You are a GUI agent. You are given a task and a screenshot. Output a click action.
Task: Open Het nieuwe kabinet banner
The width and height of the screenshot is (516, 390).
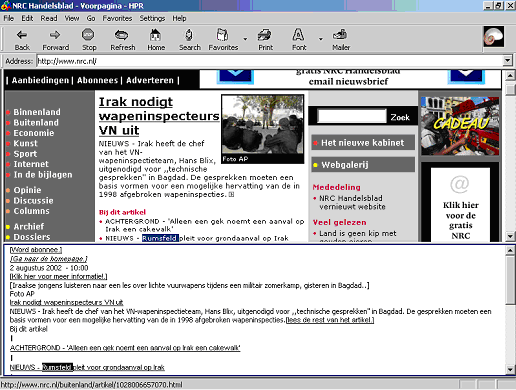click(363, 143)
